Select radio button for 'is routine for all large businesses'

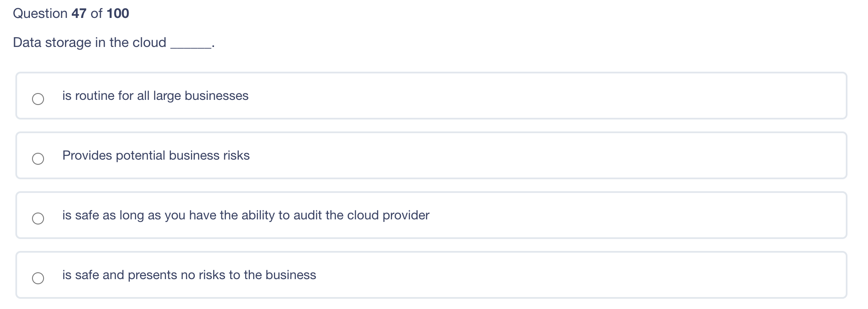pos(38,99)
